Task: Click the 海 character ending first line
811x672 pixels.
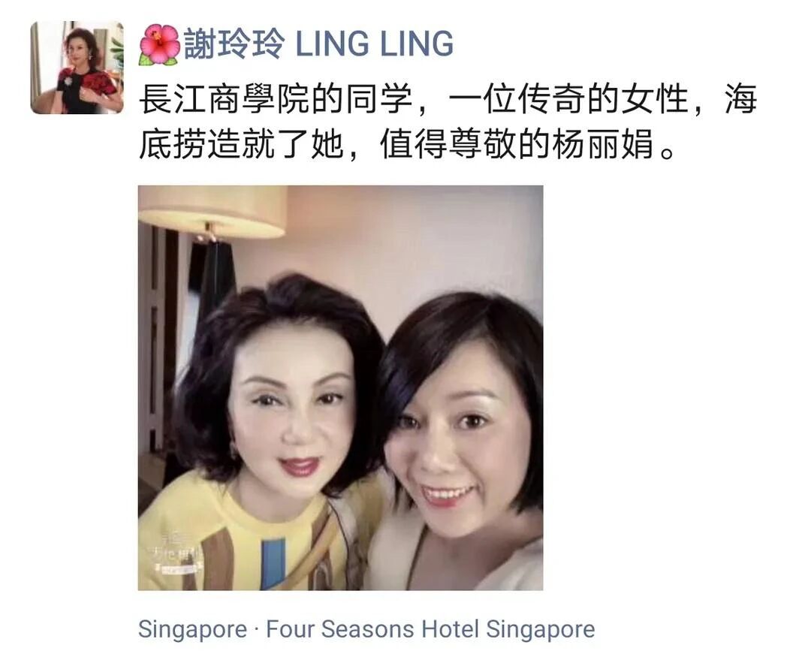Action: coord(740,98)
